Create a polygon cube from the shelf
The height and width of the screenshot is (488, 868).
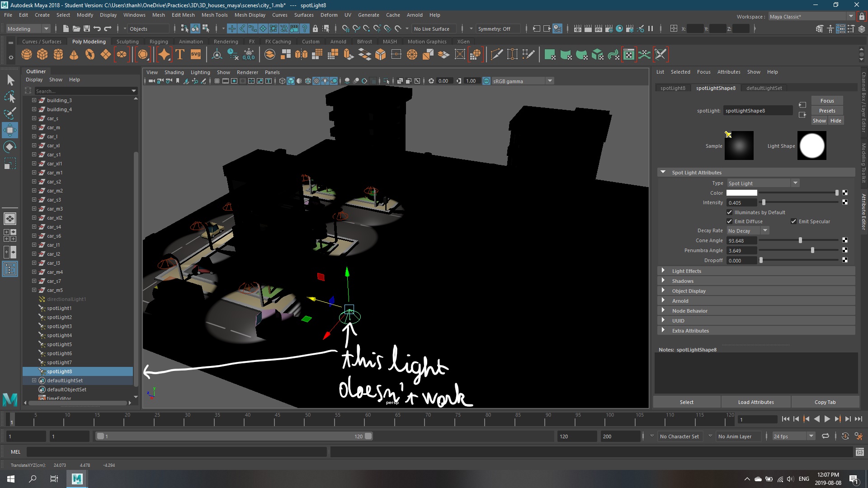[x=42, y=54]
